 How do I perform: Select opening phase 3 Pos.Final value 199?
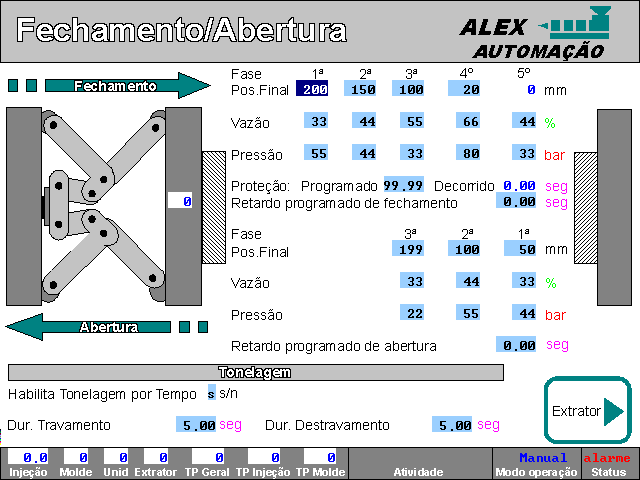pos(408,249)
